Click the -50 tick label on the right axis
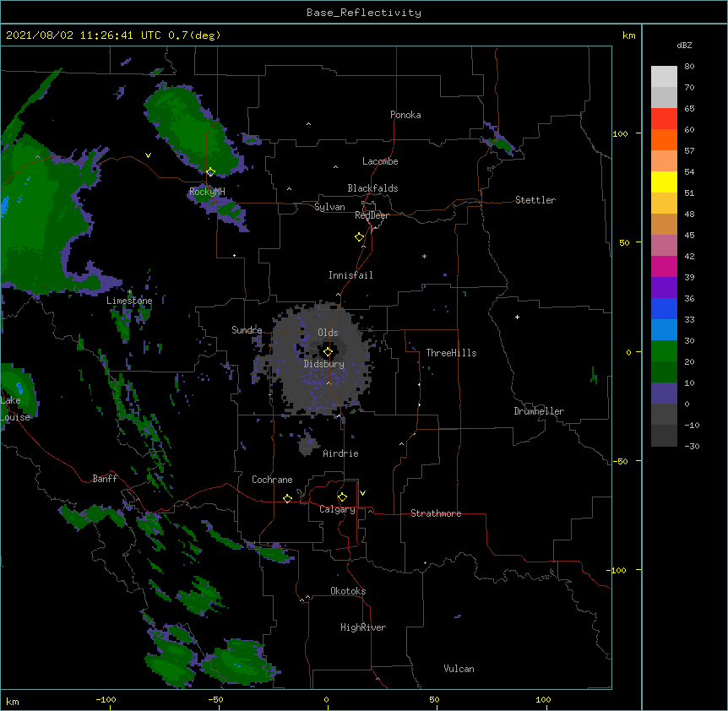The height and width of the screenshot is (711, 728). pyautogui.click(x=620, y=461)
